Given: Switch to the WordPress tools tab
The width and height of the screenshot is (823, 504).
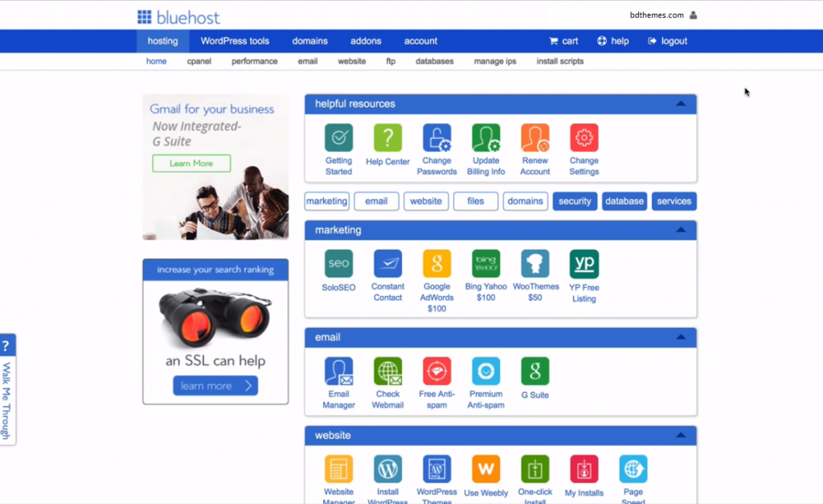Looking at the screenshot, I should [235, 41].
